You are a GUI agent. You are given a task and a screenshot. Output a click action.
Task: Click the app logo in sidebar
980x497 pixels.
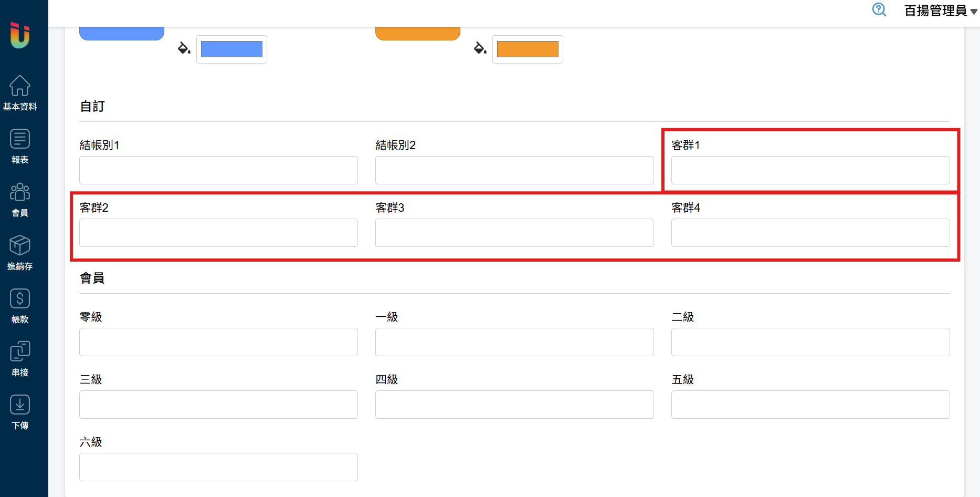pyautogui.click(x=20, y=35)
